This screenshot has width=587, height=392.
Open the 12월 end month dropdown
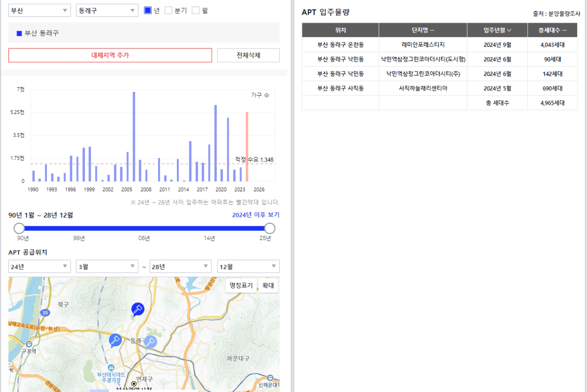point(248,266)
